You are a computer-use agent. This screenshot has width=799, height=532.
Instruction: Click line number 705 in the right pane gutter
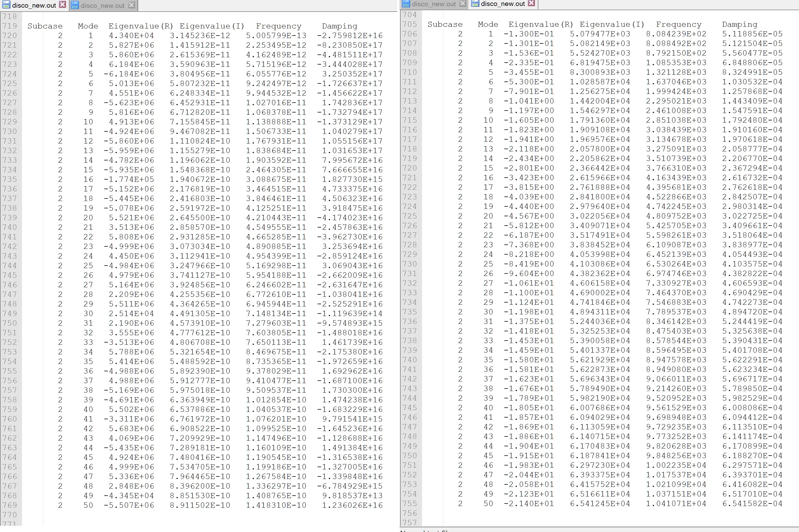click(410, 24)
